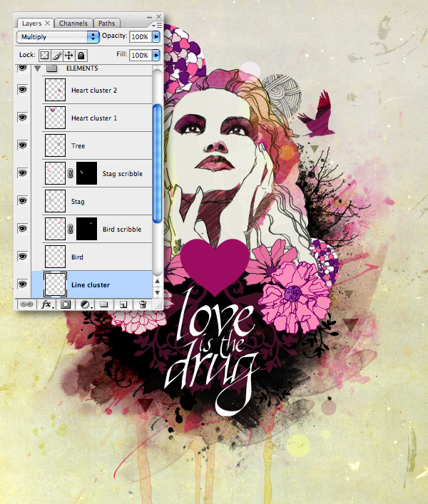This screenshot has width=428, height=504.
Task: Close the Layers panel window
Action: click(159, 16)
